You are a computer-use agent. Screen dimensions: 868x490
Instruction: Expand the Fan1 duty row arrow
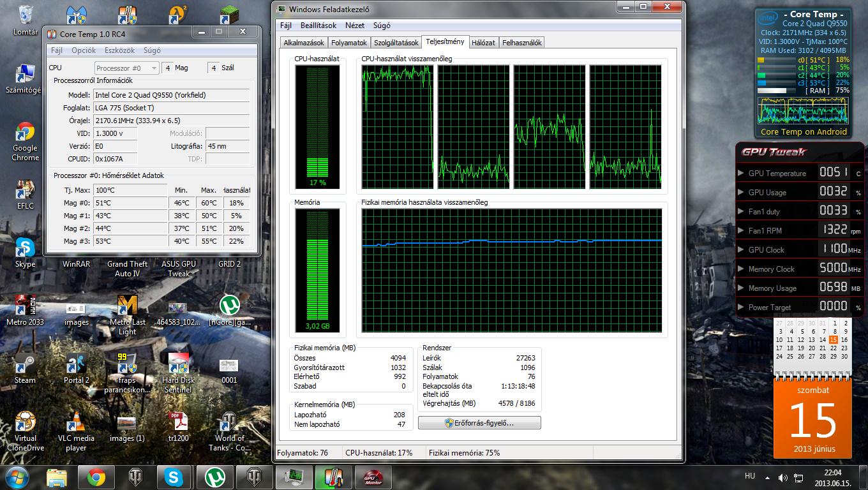tap(741, 211)
